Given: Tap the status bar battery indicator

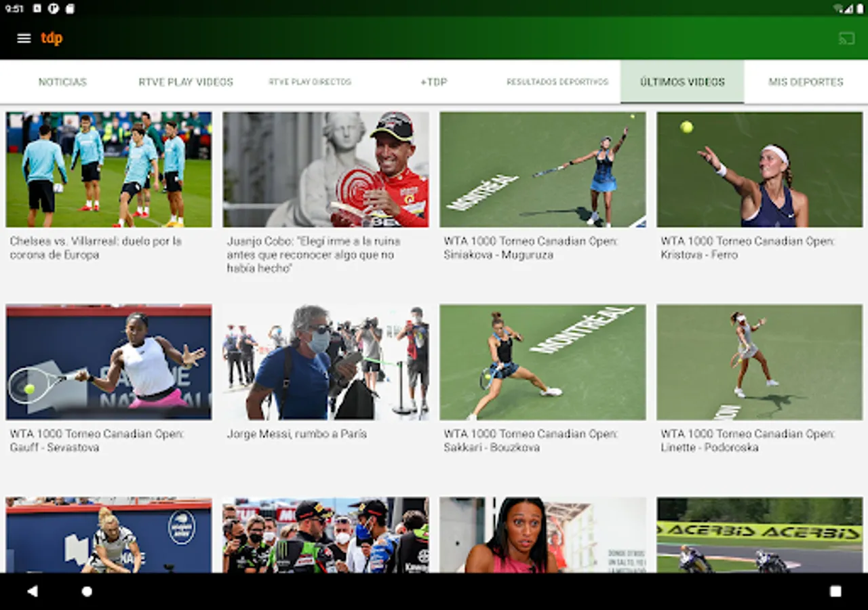Looking at the screenshot, I should [x=860, y=9].
